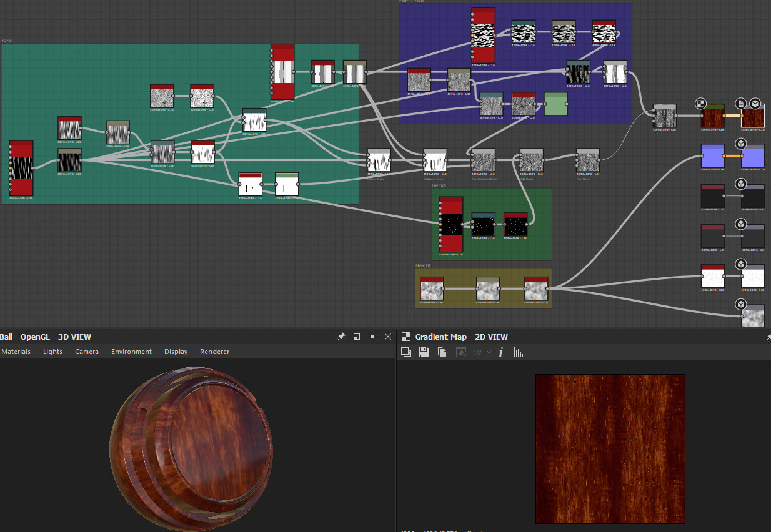Open the histogram icon in 2D View toolbar

click(518, 352)
